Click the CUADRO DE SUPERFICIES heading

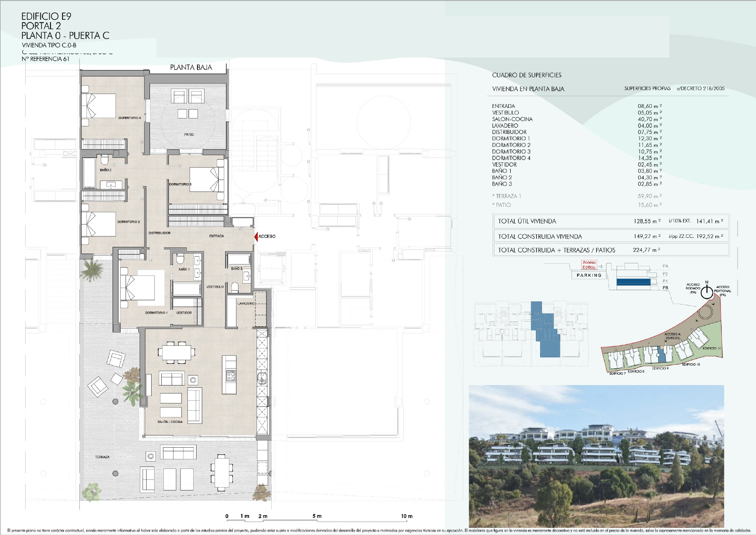point(527,75)
